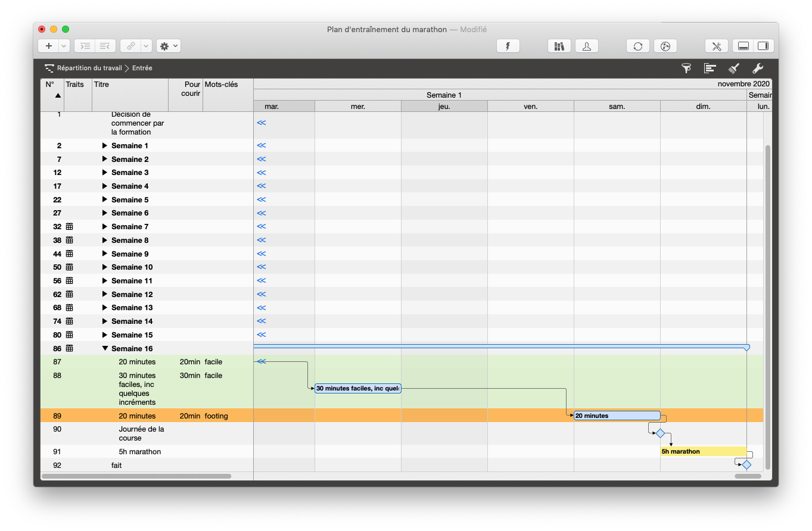Click the paintbrush styles icon

point(734,68)
